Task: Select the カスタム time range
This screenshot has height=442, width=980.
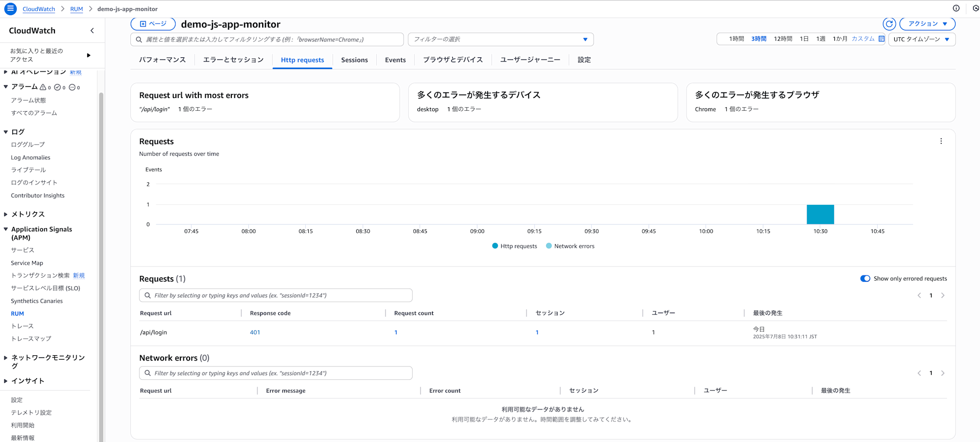Action: click(863, 39)
